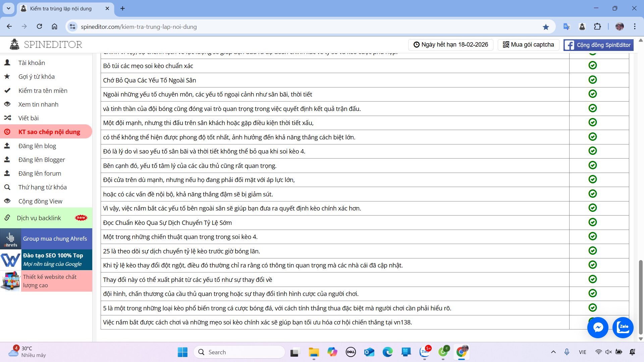Open the Messenger chat bubble
The height and width of the screenshot is (362, 644).
click(598, 327)
